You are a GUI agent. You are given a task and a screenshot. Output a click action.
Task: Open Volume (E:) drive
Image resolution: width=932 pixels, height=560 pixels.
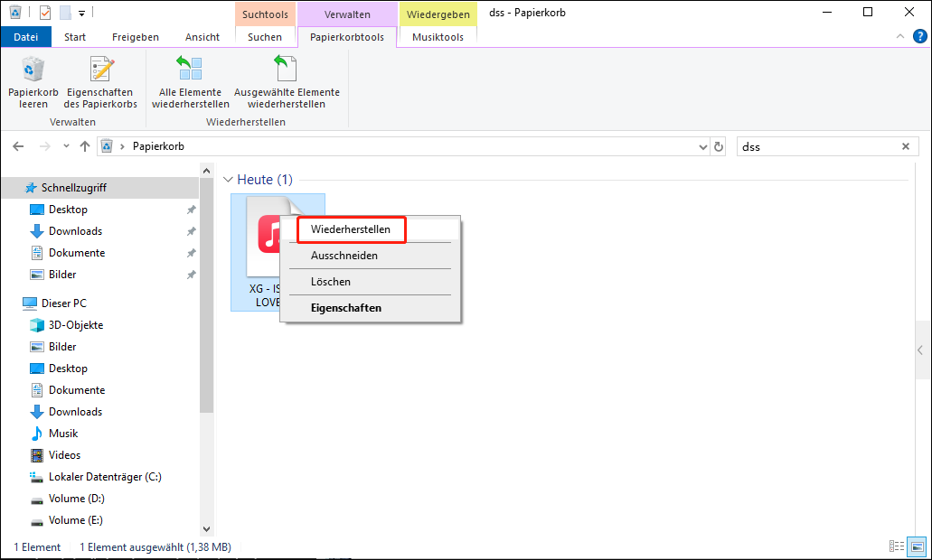pyautogui.click(x=76, y=520)
